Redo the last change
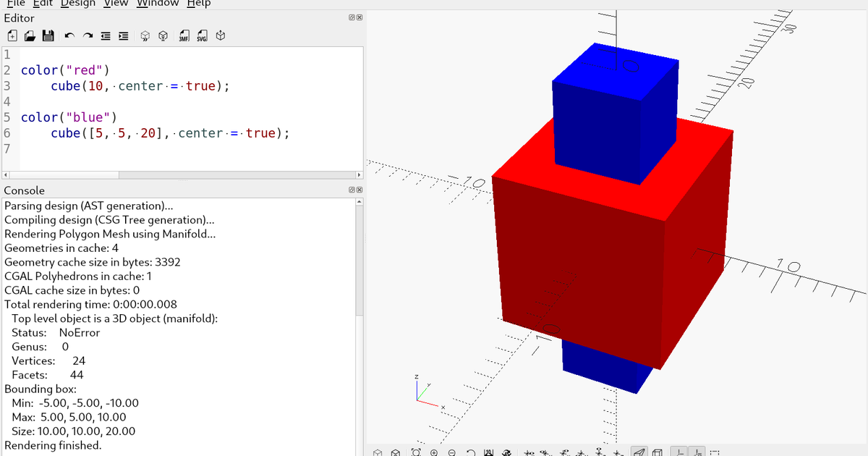868x456 pixels. coord(86,35)
